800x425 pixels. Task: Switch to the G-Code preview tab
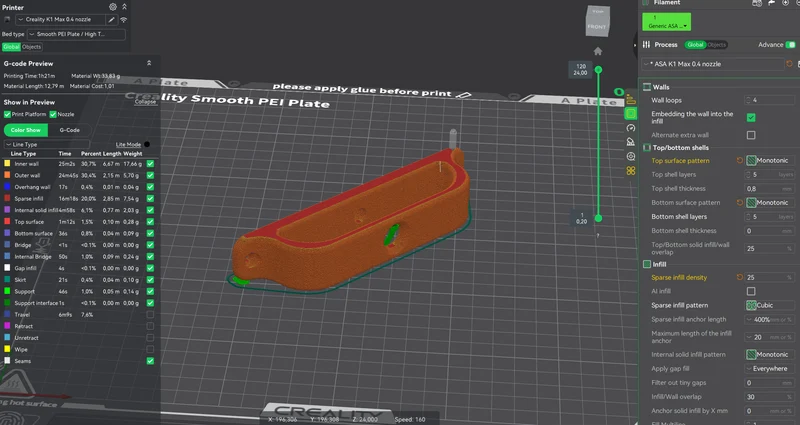point(69,130)
